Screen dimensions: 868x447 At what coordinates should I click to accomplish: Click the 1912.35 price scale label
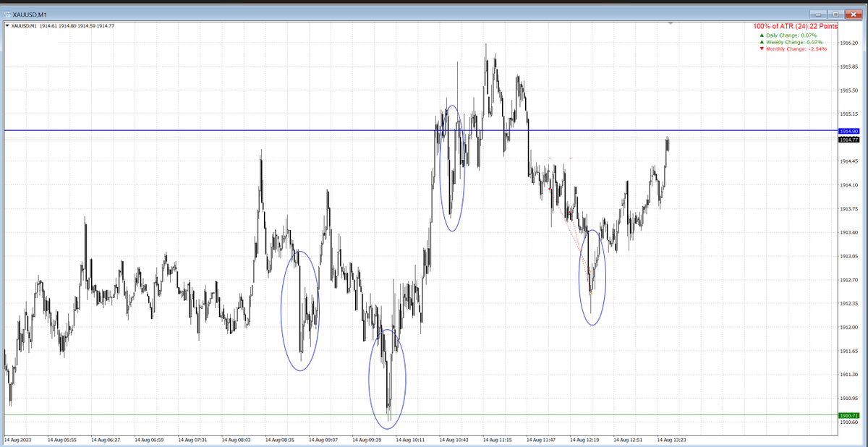849,303
